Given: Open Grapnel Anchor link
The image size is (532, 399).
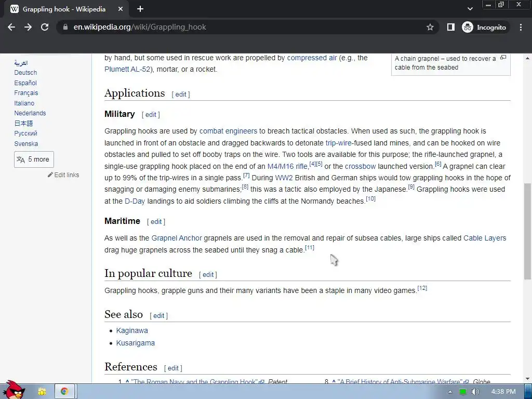Looking at the screenshot, I should pos(177,238).
